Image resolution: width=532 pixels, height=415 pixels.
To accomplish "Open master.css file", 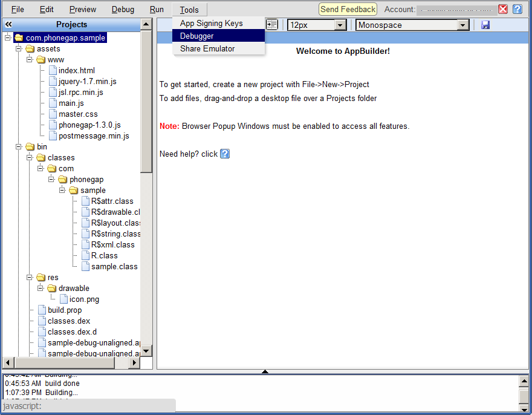I will click(78, 114).
